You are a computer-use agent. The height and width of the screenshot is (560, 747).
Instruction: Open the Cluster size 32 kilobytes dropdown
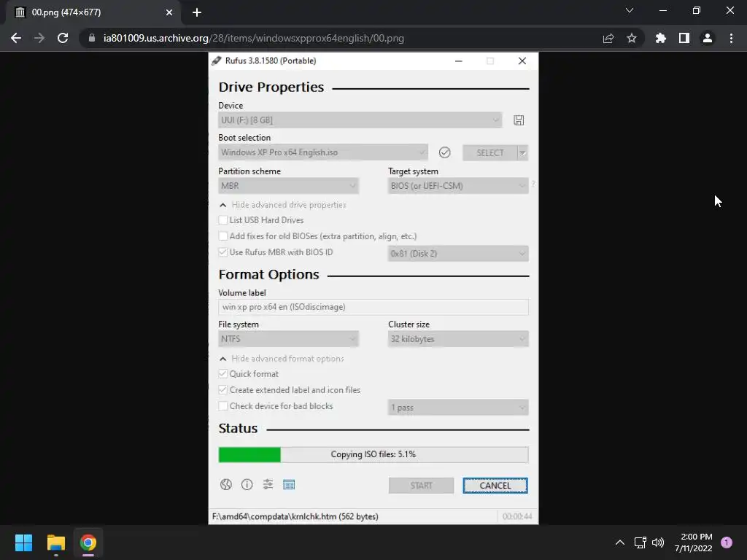point(458,339)
